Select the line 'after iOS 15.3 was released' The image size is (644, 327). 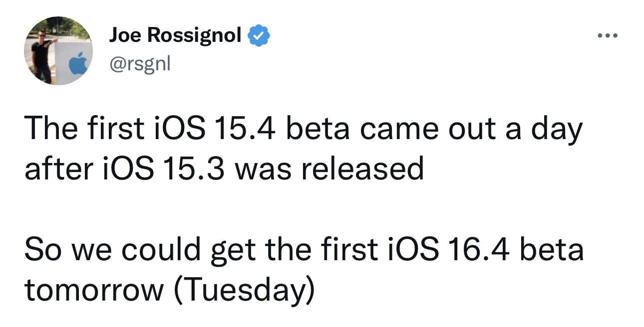(224, 168)
